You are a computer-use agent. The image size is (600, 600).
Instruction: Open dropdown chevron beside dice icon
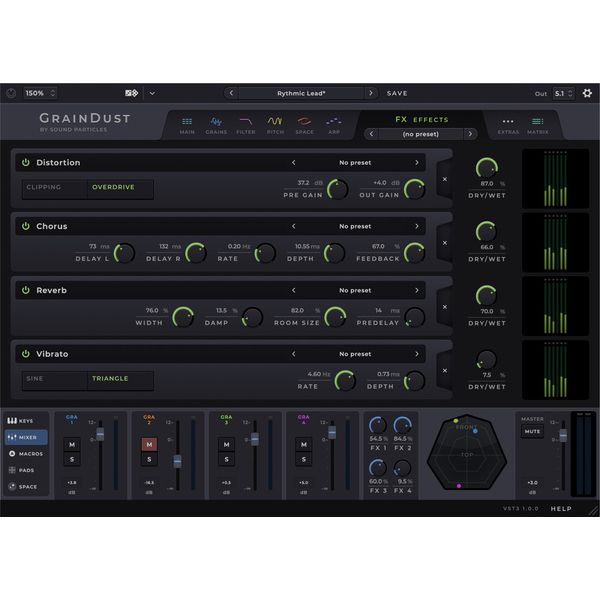(x=152, y=93)
